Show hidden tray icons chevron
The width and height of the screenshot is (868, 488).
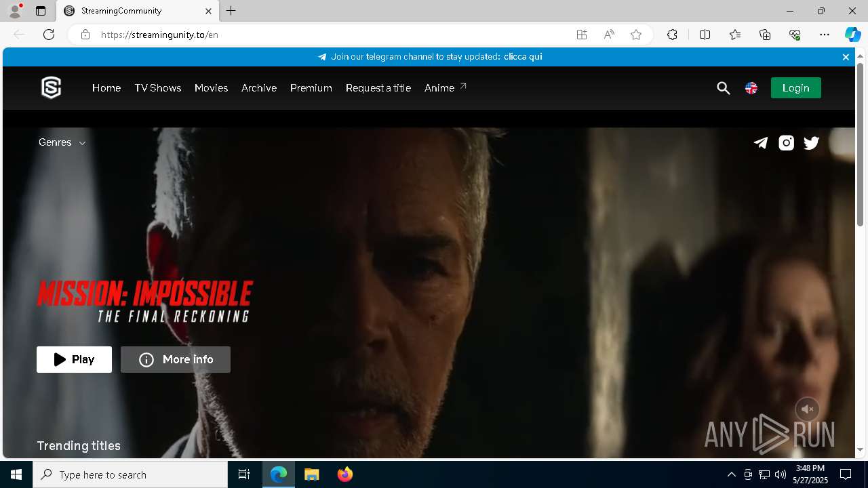pos(731,474)
